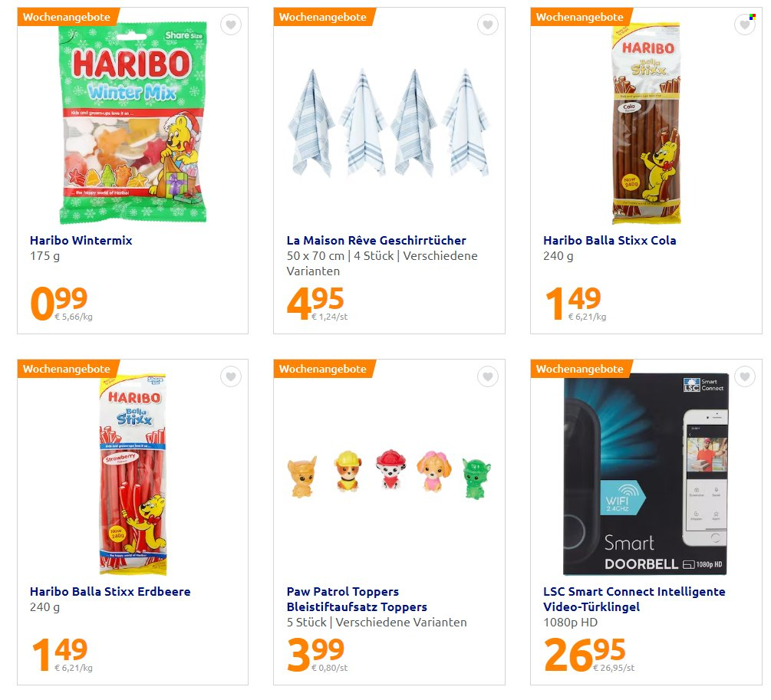The image size is (771, 700).
Task: Open La Maison Rêve Geschirrtücher title link
Action: (377, 241)
